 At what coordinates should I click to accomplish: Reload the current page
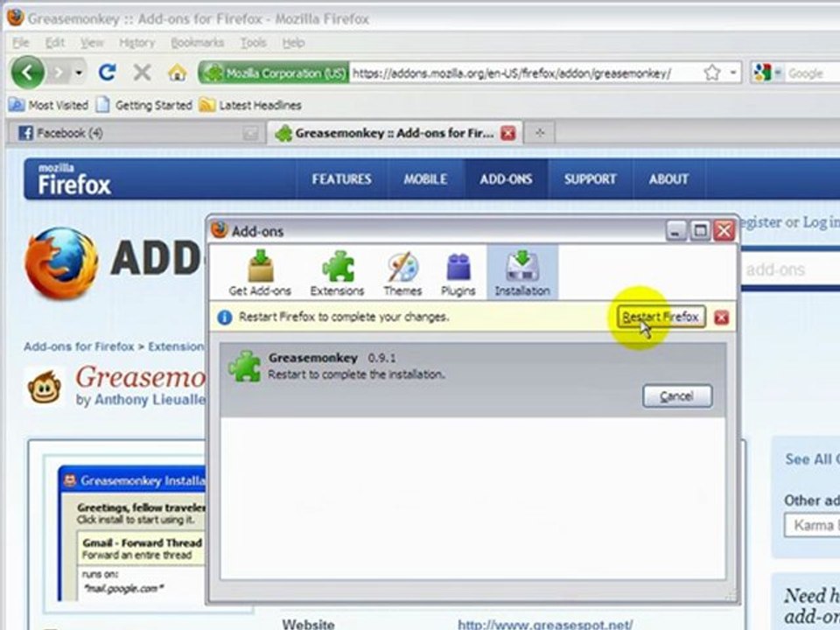(107, 73)
